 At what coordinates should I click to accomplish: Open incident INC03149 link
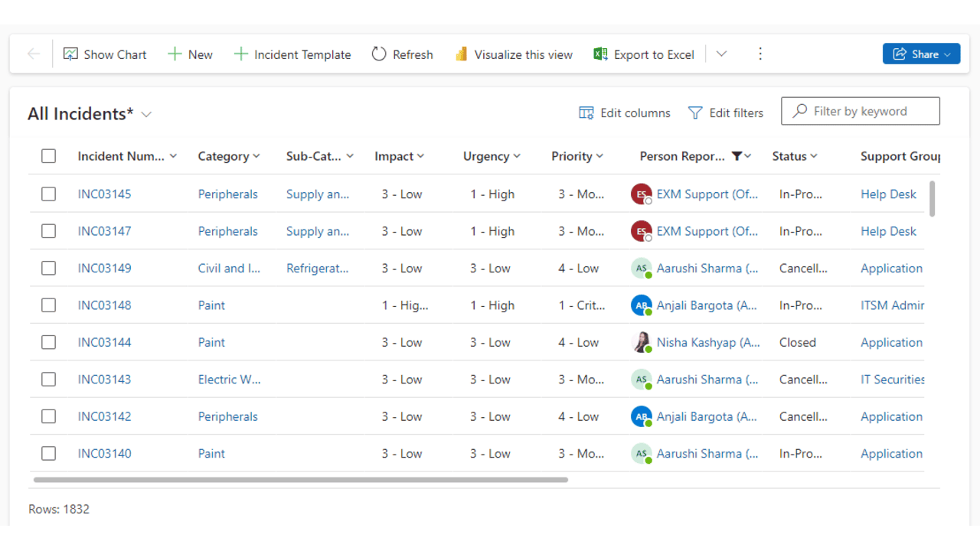pyautogui.click(x=104, y=269)
